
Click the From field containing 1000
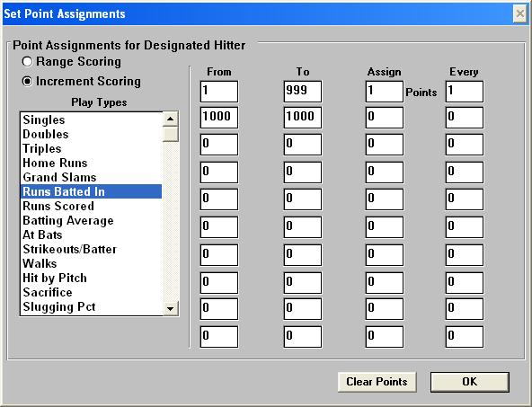point(219,118)
